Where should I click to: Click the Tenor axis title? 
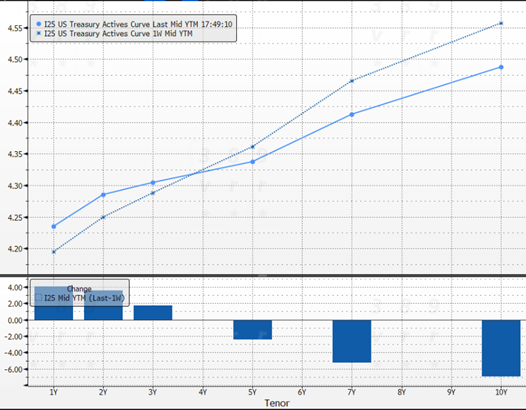(x=277, y=403)
